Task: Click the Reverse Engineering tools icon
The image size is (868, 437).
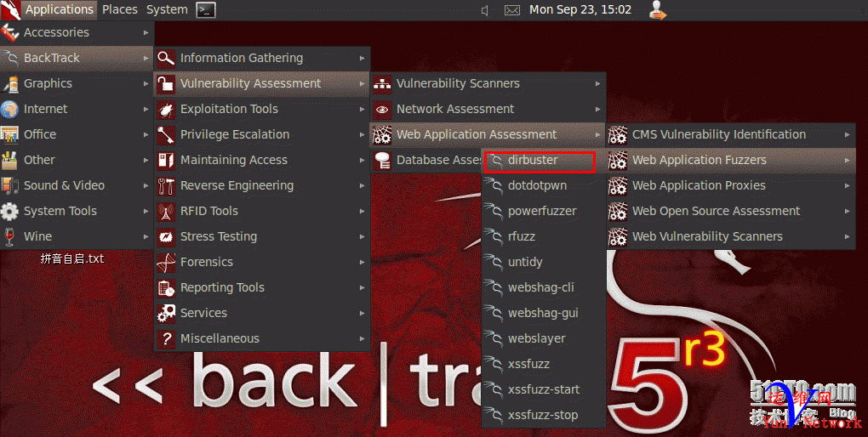Action: 166,185
